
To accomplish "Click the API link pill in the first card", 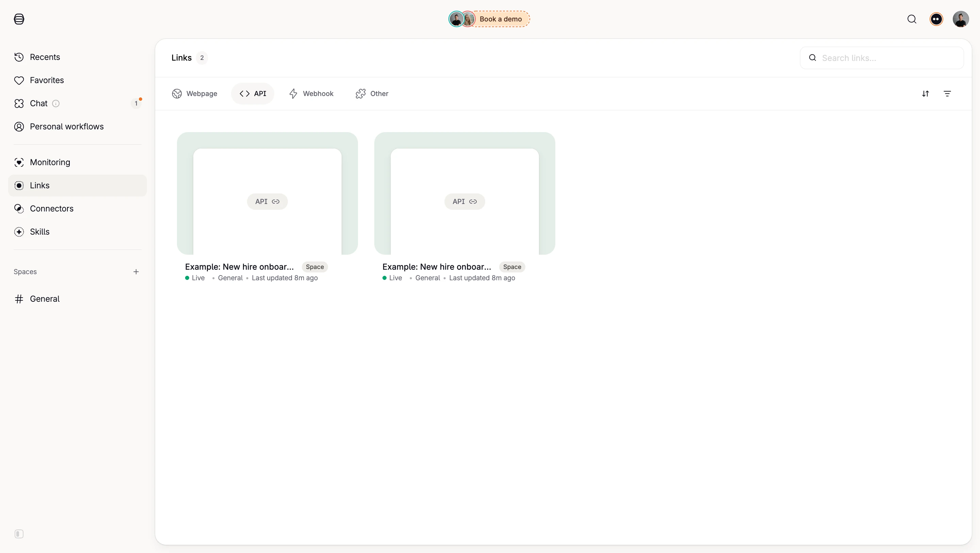I will click(x=267, y=202).
